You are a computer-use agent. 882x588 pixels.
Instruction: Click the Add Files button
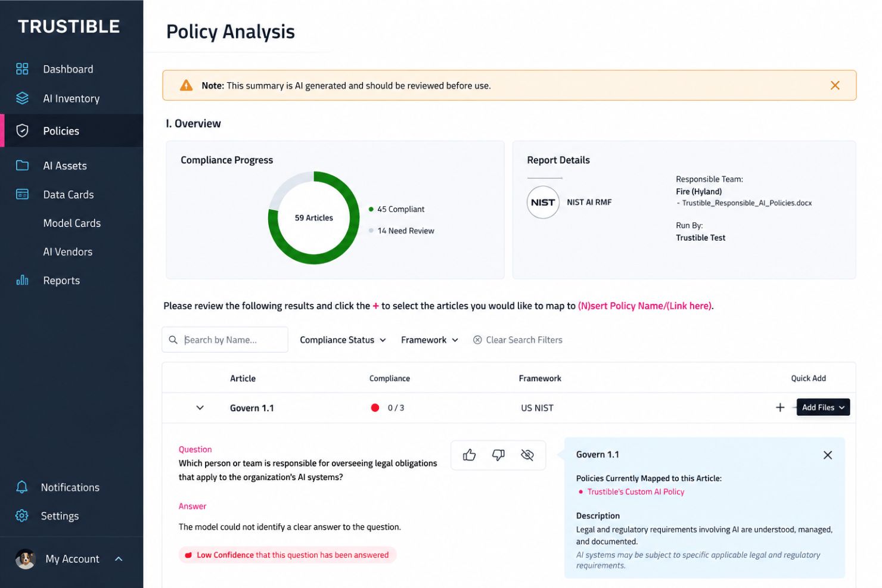coord(823,407)
